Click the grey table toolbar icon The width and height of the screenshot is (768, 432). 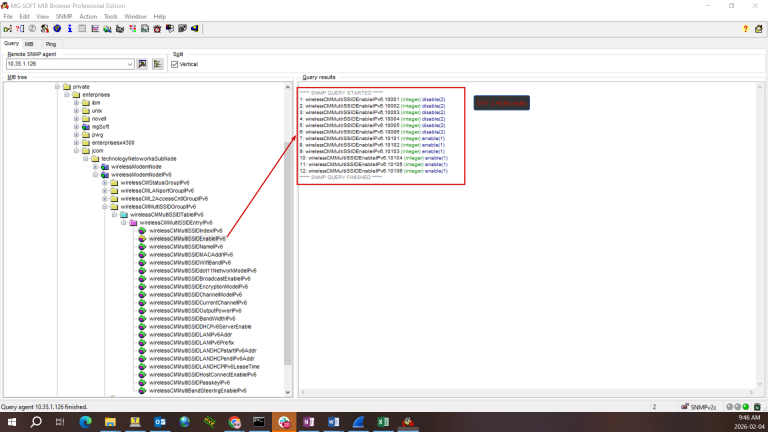(x=82, y=29)
